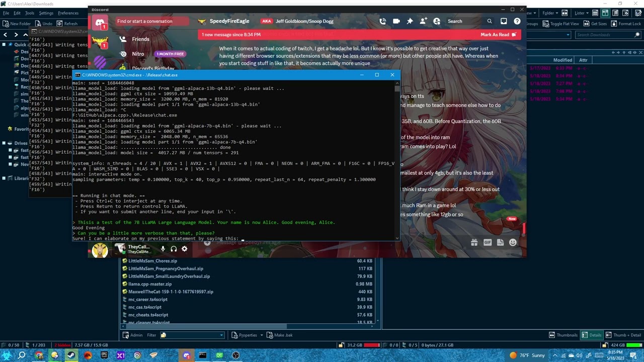
Task: Open Friends in Discord sidebar
Action: (140, 39)
